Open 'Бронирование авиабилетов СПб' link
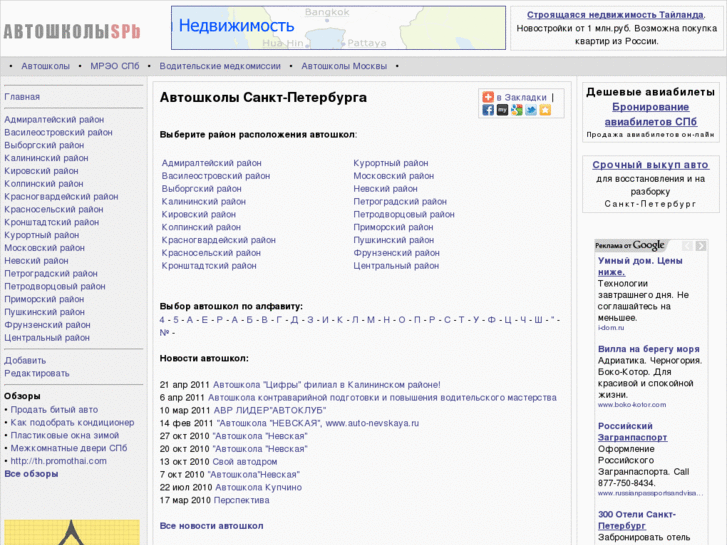The image size is (727, 545). (650, 114)
